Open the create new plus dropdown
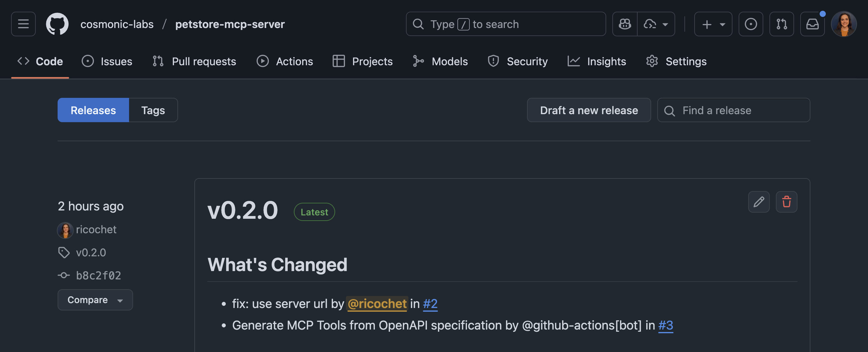Image resolution: width=868 pixels, height=352 pixels. click(x=713, y=24)
